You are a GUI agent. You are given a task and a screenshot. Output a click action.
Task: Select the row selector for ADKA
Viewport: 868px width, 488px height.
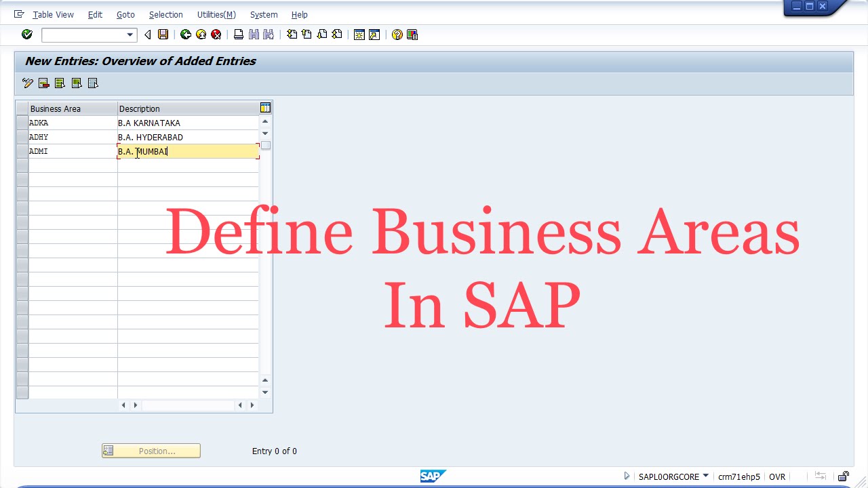(x=22, y=123)
